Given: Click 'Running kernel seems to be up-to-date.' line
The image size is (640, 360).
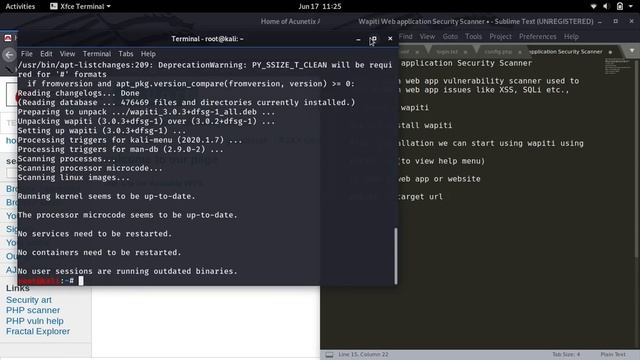Looking at the screenshot, I should tap(107, 196).
